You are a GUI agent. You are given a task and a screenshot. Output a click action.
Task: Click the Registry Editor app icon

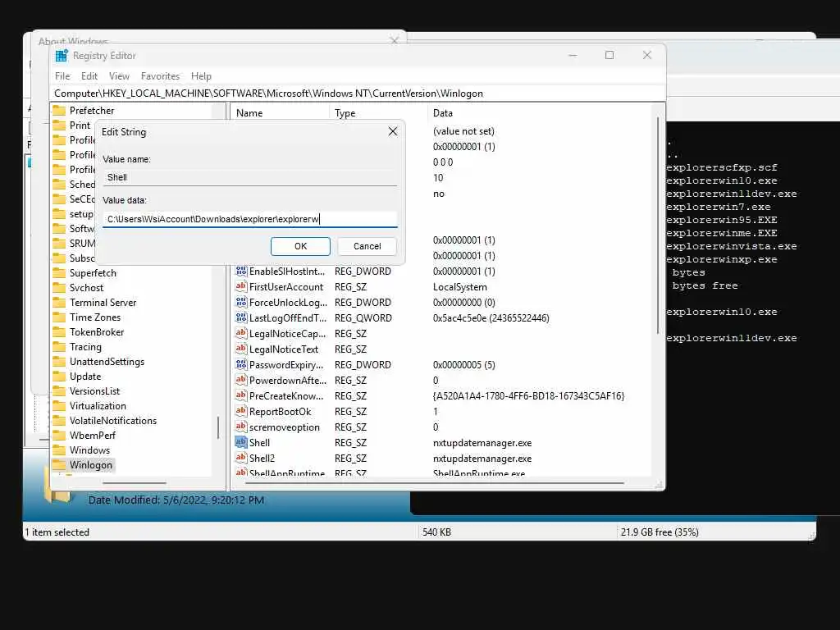[62, 56]
